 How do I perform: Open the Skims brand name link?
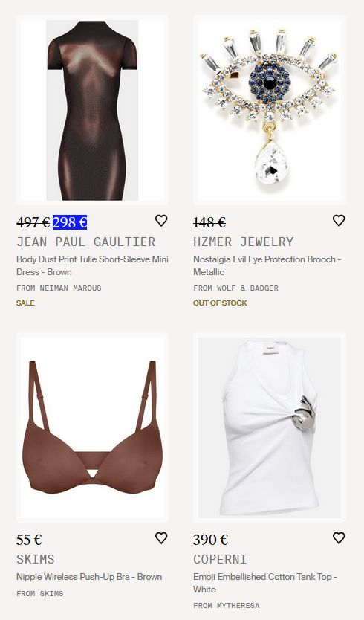pos(36,559)
